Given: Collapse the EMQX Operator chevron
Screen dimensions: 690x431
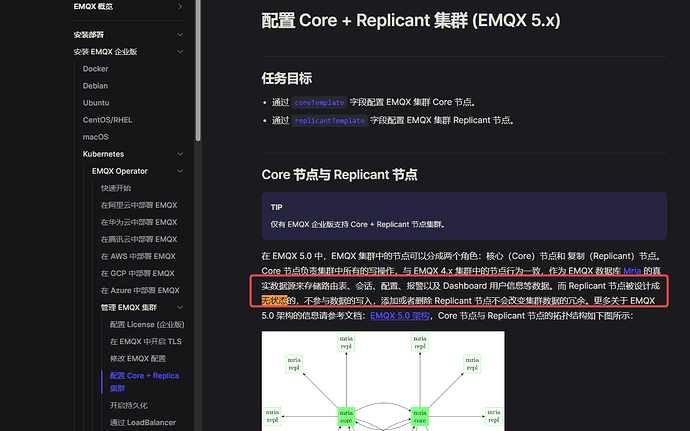Looking at the screenshot, I should pyautogui.click(x=180, y=171).
